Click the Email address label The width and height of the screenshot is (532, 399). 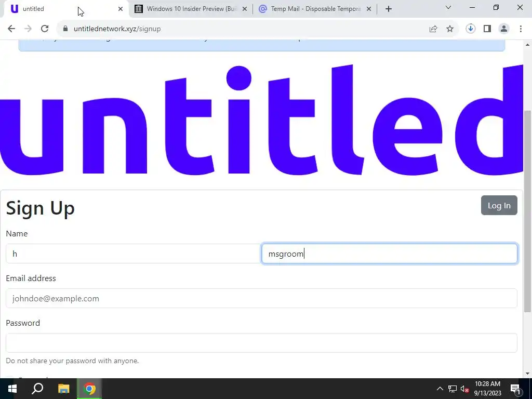[x=31, y=278]
